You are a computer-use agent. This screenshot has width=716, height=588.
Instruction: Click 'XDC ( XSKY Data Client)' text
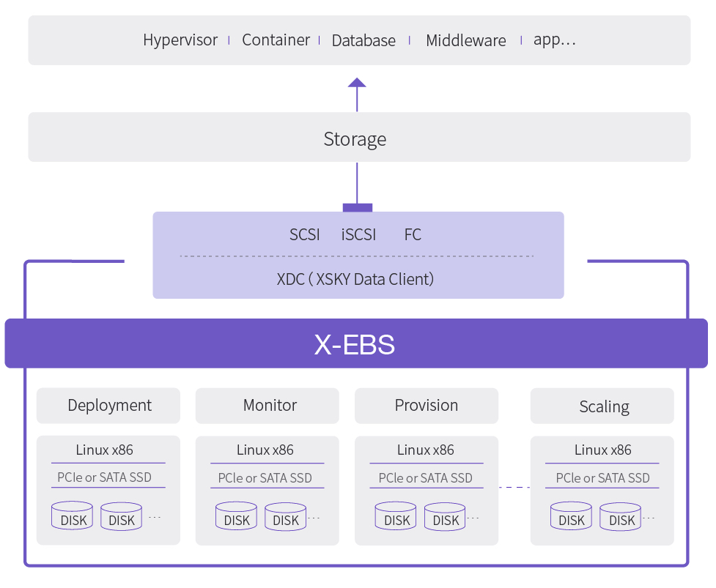355,279
